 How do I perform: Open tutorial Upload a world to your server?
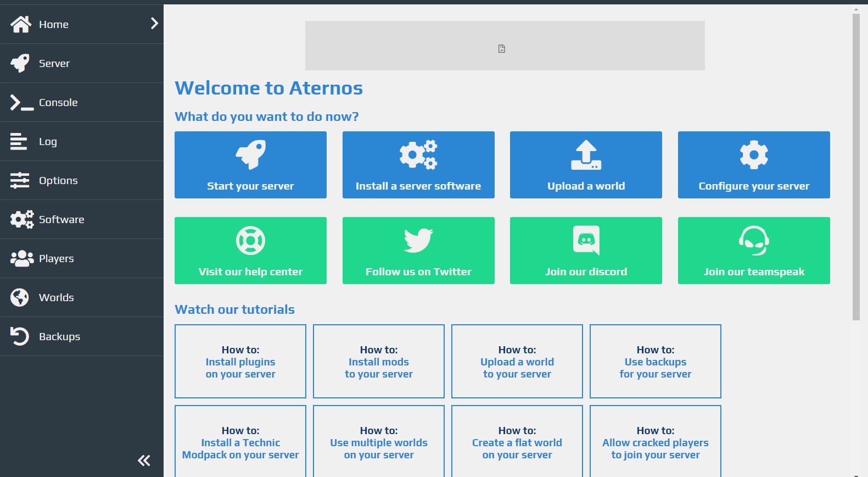click(x=517, y=362)
